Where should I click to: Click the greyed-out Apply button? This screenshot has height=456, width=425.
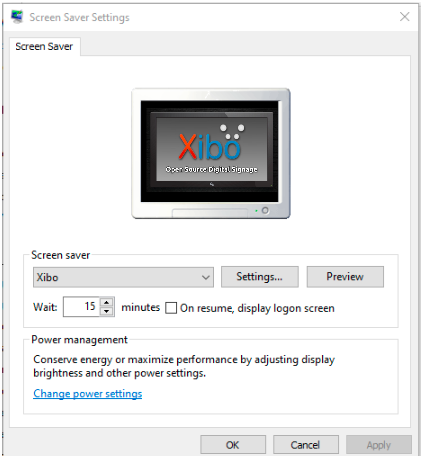[x=379, y=445]
